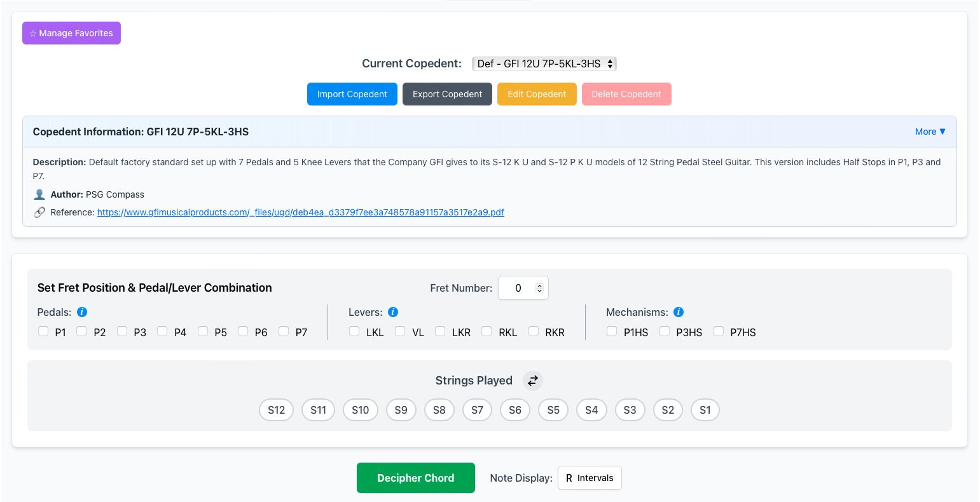The height and width of the screenshot is (502, 980).
Task: Click the Edit Copedent button
Action: pos(537,94)
